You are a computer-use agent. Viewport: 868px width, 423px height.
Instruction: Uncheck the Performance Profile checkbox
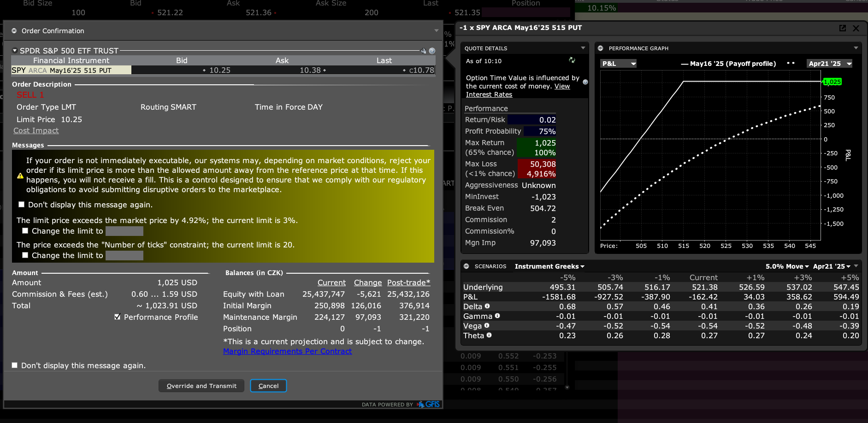tap(118, 317)
